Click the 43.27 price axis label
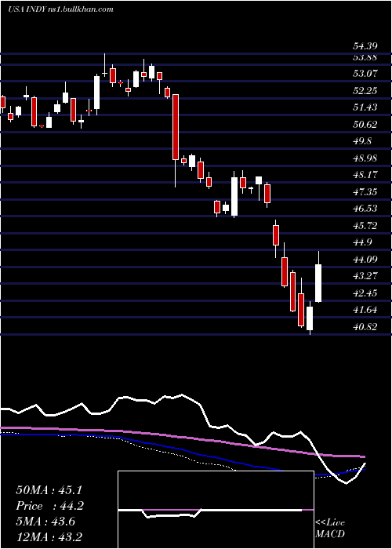Viewport: 392px width, 549px height. (365, 276)
